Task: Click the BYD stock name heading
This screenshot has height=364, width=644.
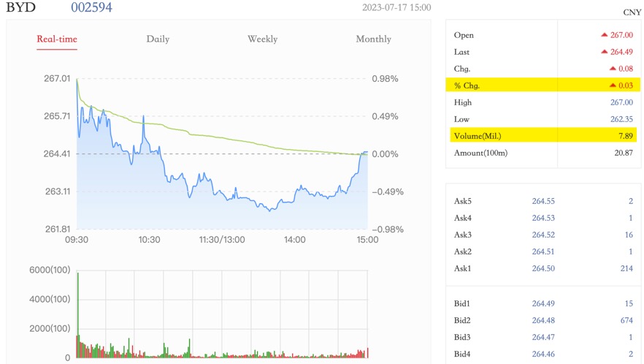Action: tap(21, 8)
